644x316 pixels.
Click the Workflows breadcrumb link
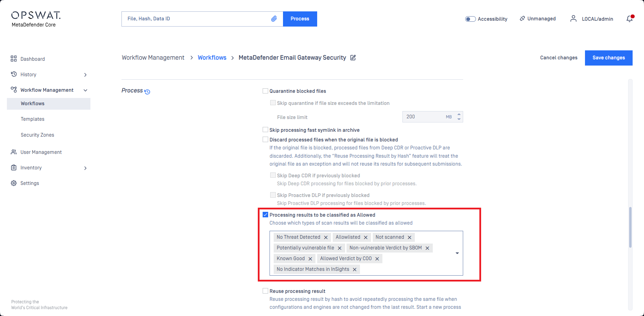(x=212, y=58)
